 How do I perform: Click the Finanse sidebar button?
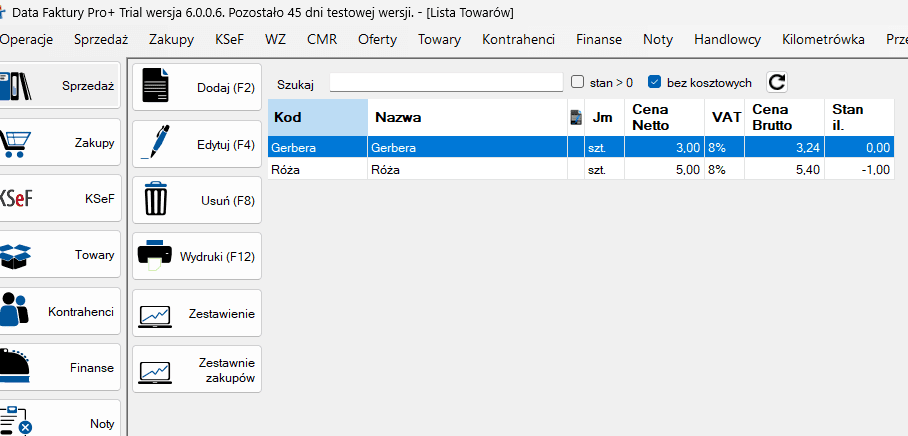click(x=60, y=368)
